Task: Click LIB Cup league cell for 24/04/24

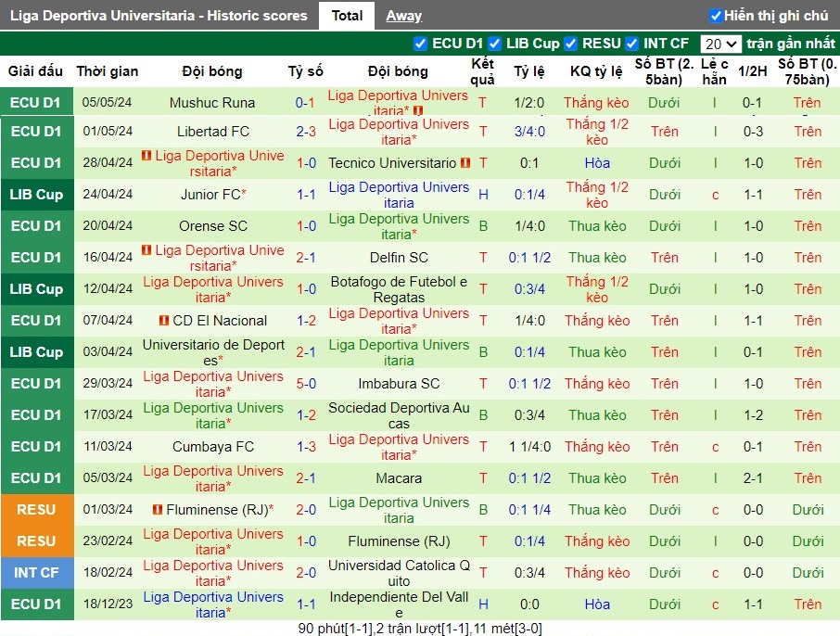Action: tap(36, 195)
